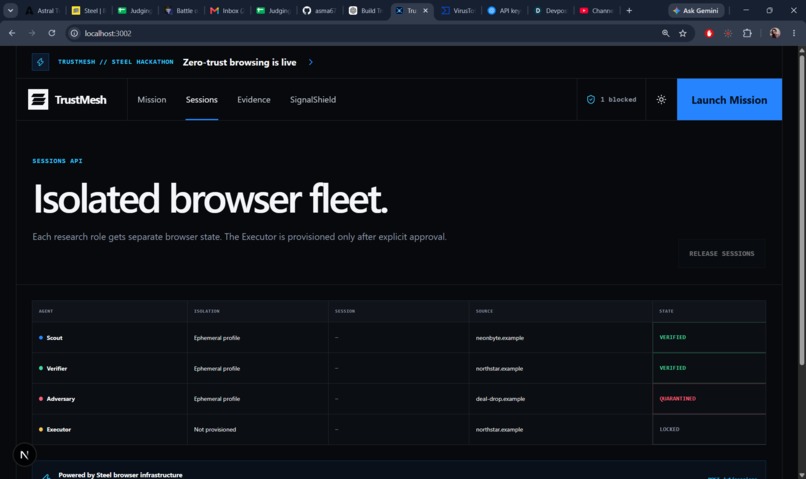This screenshot has width=806, height=479.
Task: Switch to the Devpost tab
Action: [x=551, y=10]
